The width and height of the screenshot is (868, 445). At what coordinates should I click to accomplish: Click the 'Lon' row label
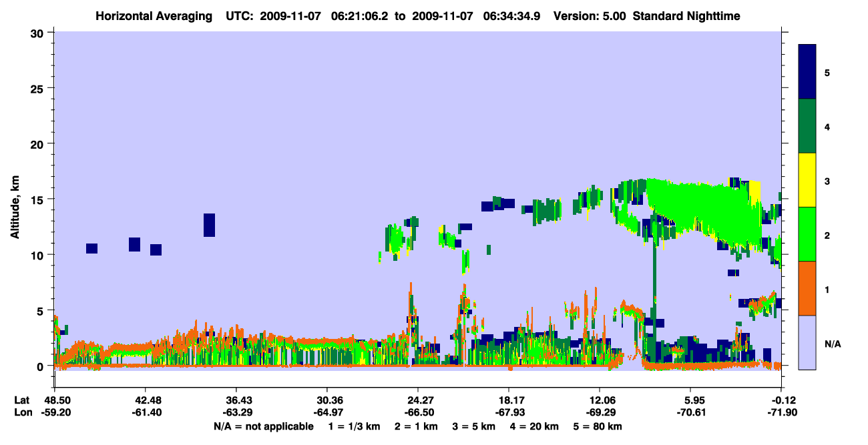(22, 412)
